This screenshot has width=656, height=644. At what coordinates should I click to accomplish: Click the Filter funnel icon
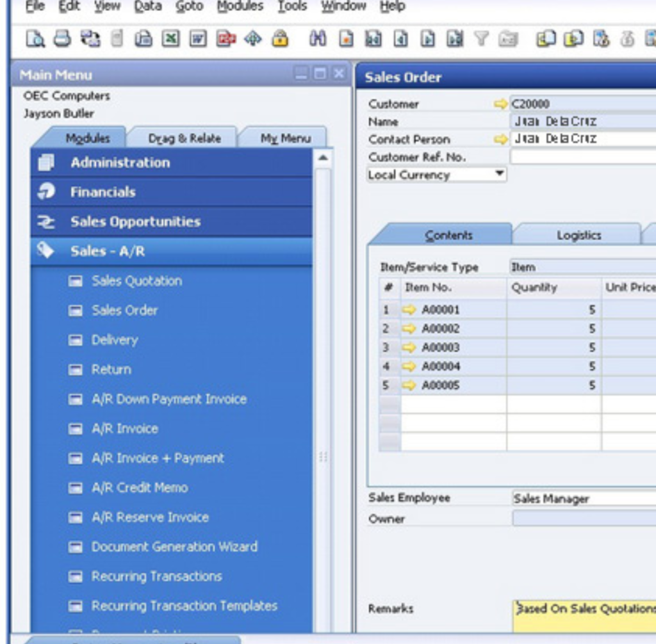(482, 39)
